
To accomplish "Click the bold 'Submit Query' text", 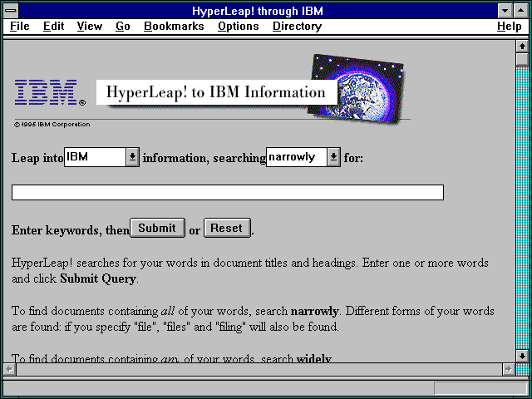I will coord(98,278).
